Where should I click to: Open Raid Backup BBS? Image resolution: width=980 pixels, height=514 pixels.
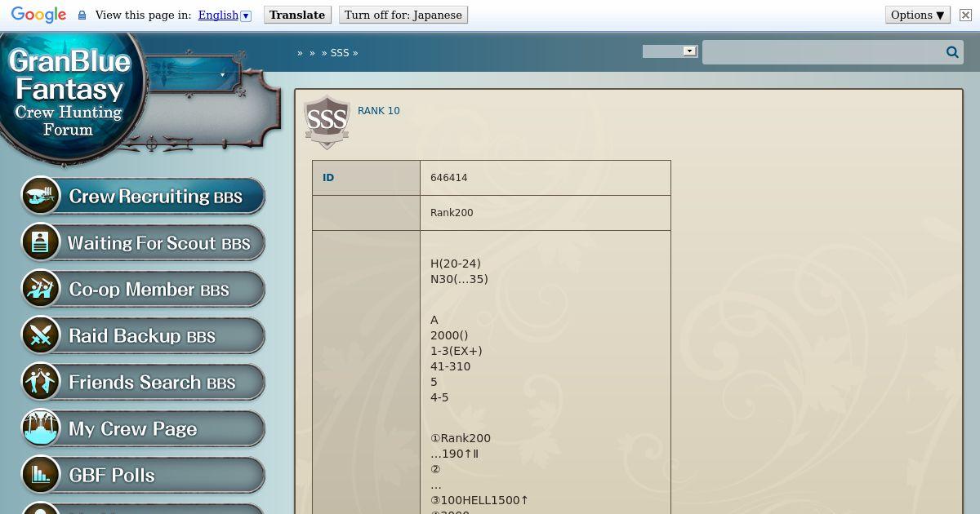click(143, 336)
